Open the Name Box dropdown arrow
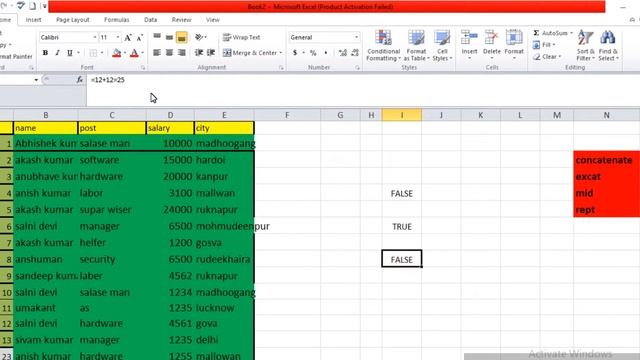Viewport: 640px width, 360px height. [36, 80]
